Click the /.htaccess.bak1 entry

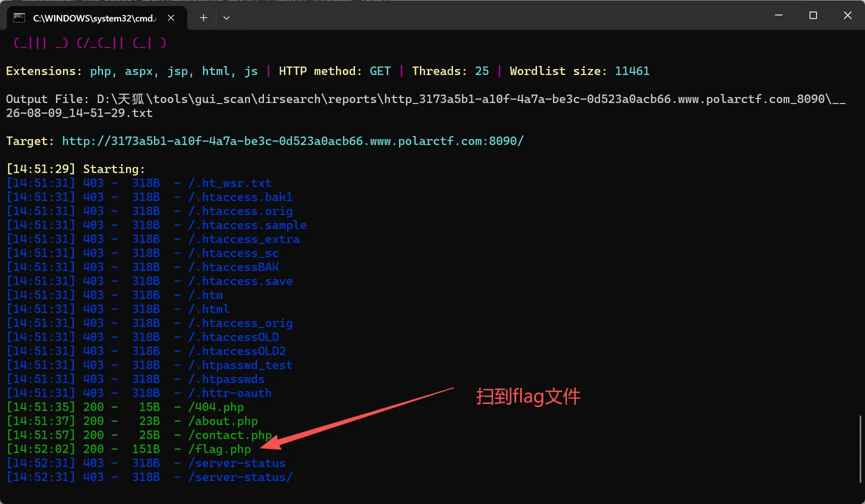tap(240, 197)
